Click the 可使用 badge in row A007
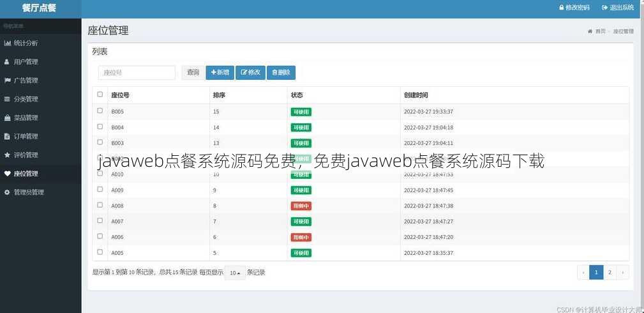 tap(301, 221)
